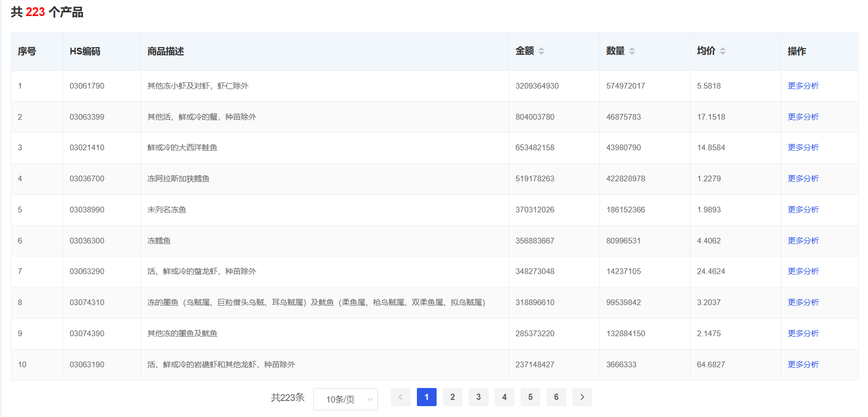Viewport: 868px width, 417px height.
Task: Click quantity value 574972017
Action: point(626,86)
